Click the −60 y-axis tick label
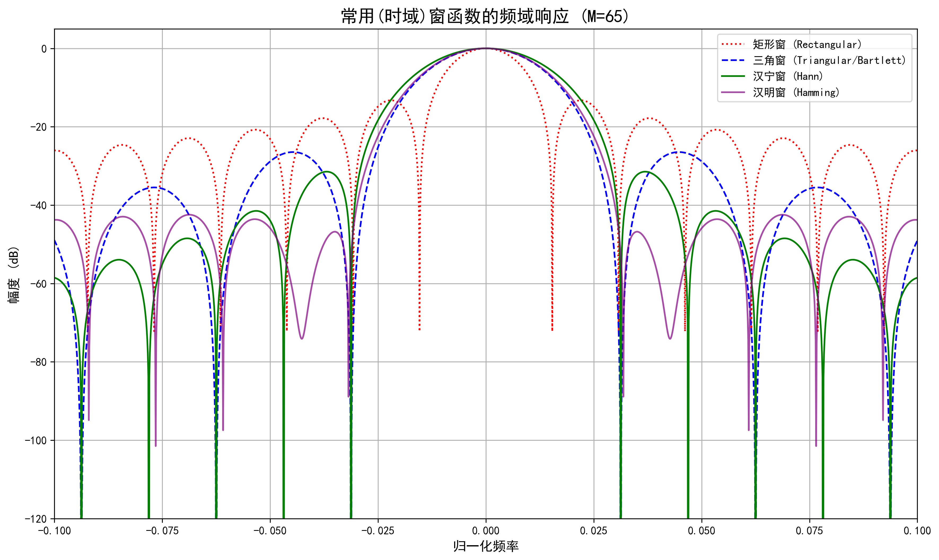The height and width of the screenshot is (560, 939). click(x=38, y=284)
